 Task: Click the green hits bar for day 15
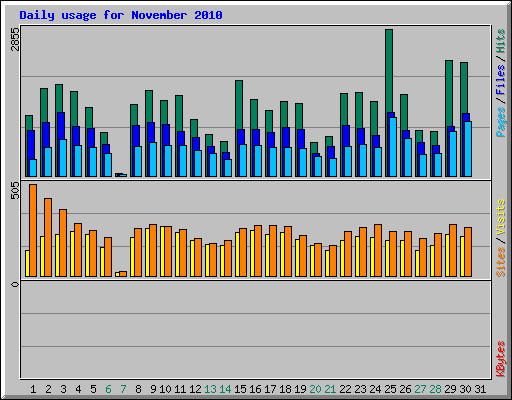click(239, 105)
